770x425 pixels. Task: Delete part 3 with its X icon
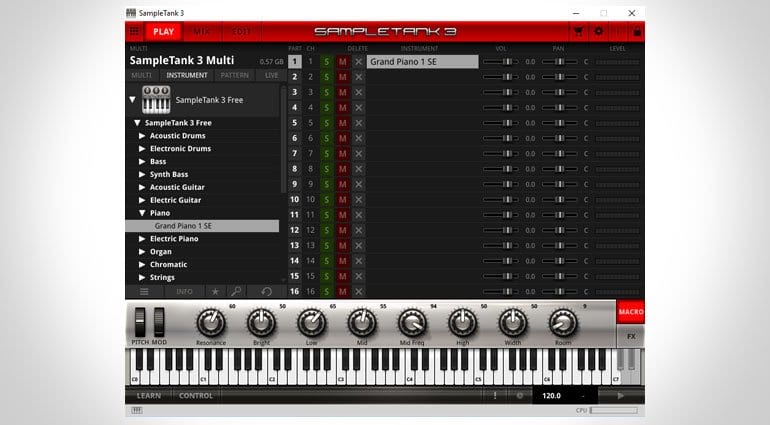(x=358, y=92)
